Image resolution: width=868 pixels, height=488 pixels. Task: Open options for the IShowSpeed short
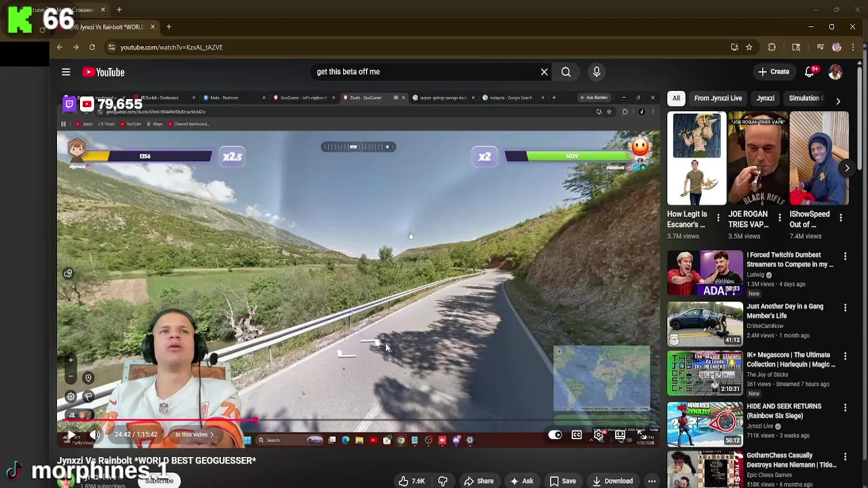click(840, 218)
